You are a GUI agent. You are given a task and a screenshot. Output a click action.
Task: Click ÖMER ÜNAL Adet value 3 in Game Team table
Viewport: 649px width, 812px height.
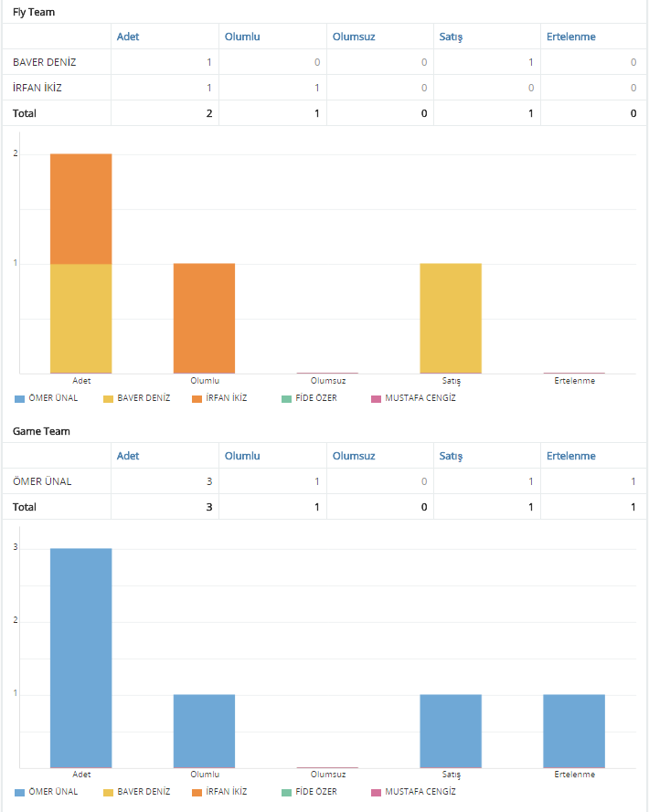(x=209, y=481)
